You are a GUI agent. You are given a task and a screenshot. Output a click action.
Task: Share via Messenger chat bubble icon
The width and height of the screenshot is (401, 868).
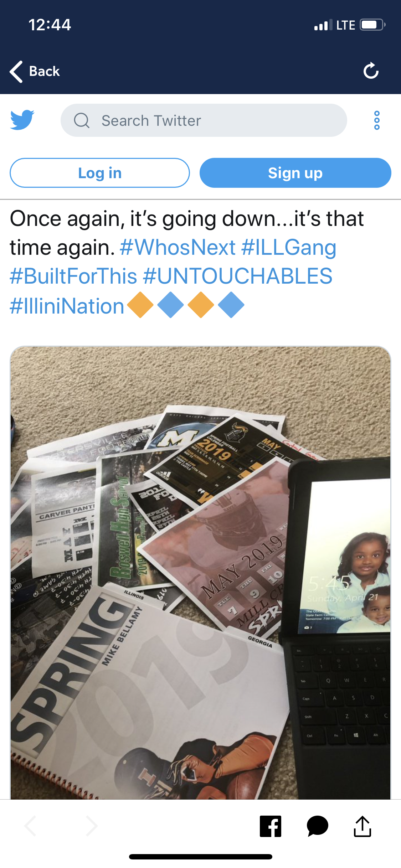(x=317, y=826)
